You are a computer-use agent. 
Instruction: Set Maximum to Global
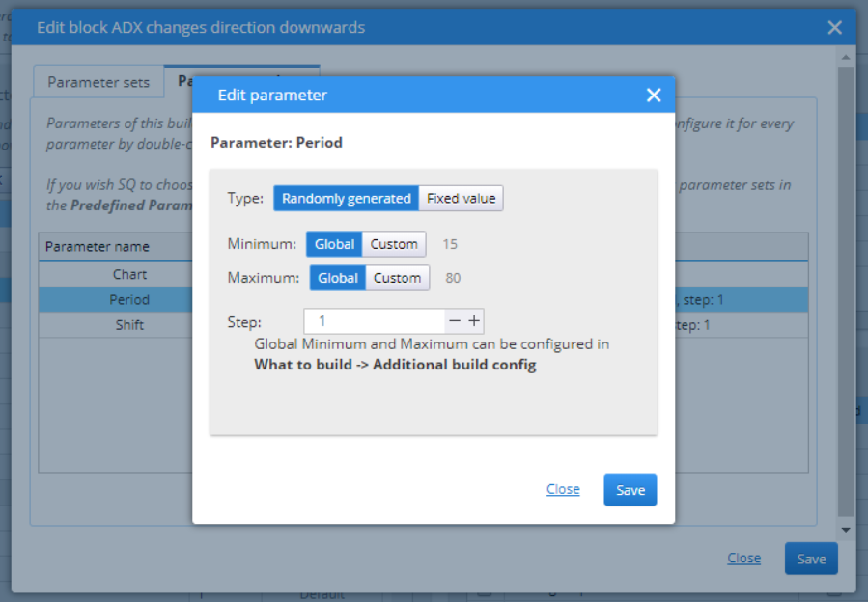(338, 278)
